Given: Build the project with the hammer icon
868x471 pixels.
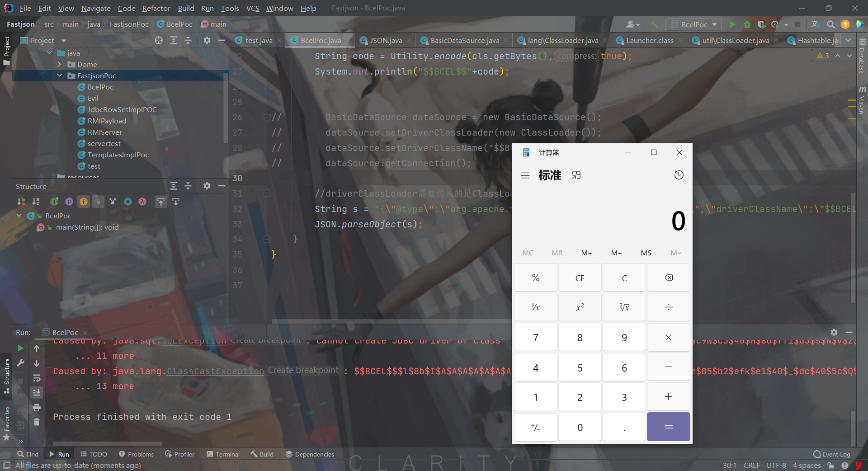Looking at the screenshot, I should point(654,24).
